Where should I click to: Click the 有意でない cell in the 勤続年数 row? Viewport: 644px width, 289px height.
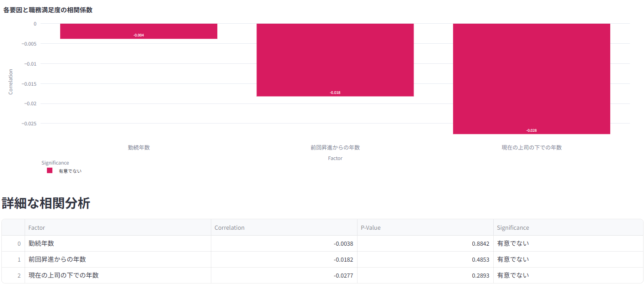tap(568, 243)
